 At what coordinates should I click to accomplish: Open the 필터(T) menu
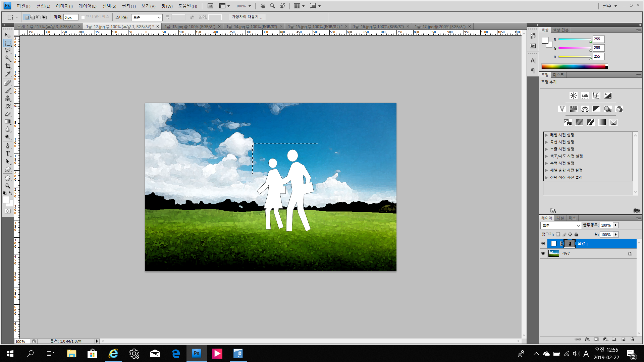[128, 6]
